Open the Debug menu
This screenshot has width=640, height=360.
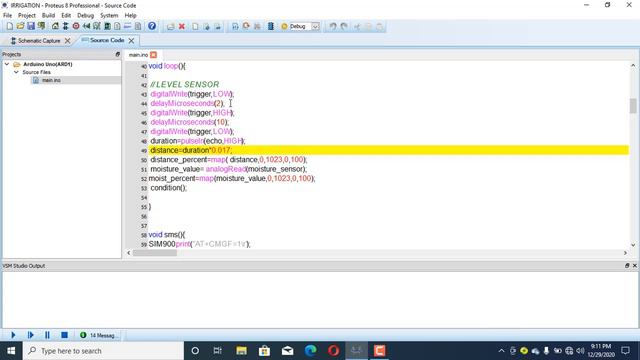(85, 15)
